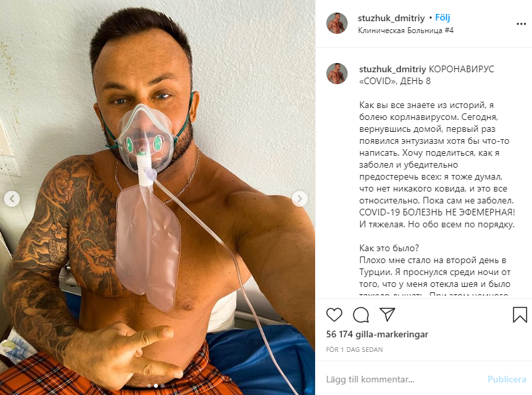
Task: View 56 174 gilla-markeringar likes list
Action: coord(377,334)
